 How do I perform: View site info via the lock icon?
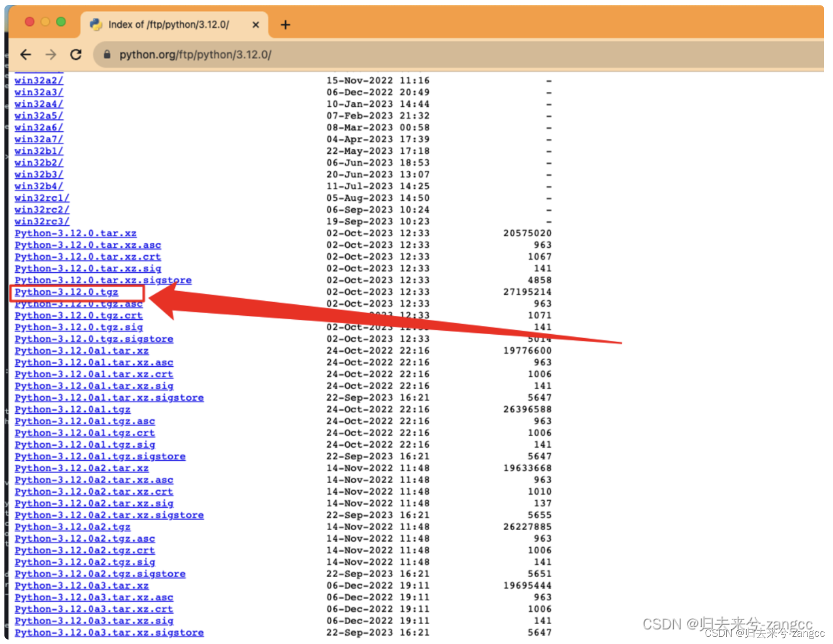[x=107, y=54]
